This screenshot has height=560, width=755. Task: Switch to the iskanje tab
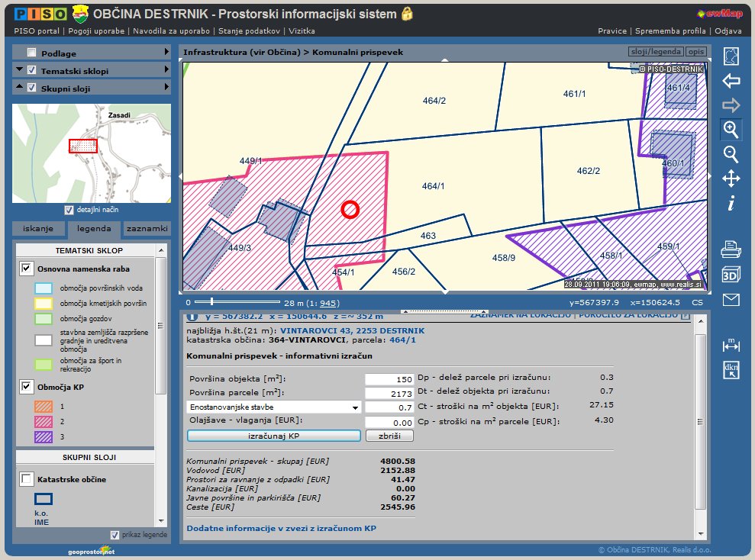[38, 229]
